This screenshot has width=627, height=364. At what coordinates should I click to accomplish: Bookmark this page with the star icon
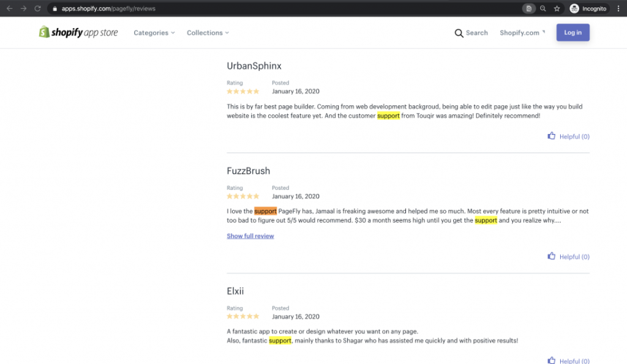(x=557, y=9)
